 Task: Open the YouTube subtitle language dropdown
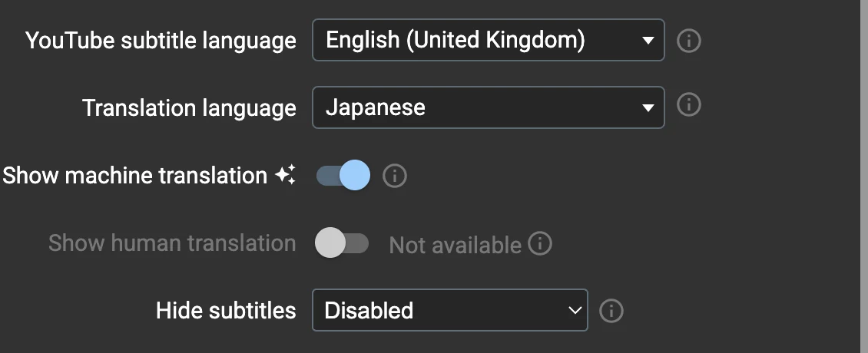(x=489, y=40)
